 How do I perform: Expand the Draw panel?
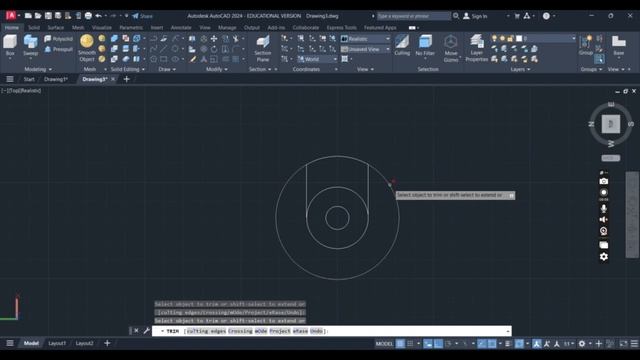167,69
